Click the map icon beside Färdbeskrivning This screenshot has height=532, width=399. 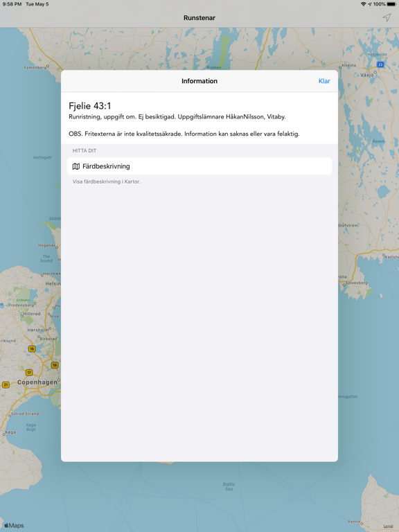(76, 166)
